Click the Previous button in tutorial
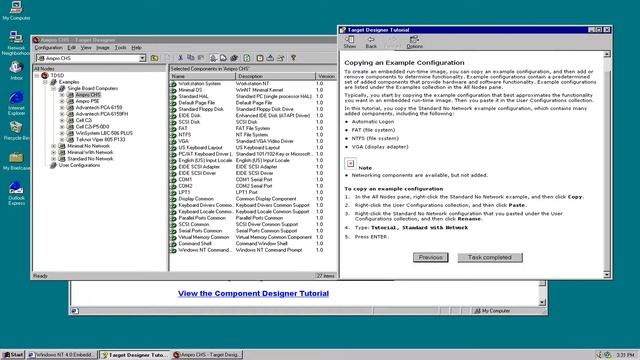640x360 pixels. [430, 258]
